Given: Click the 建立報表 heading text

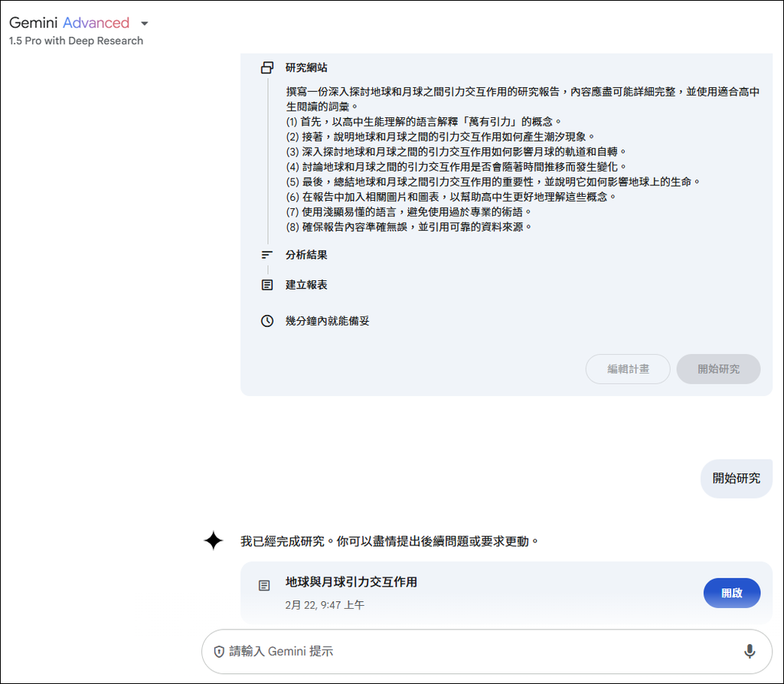Looking at the screenshot, I should pos(306,285).
